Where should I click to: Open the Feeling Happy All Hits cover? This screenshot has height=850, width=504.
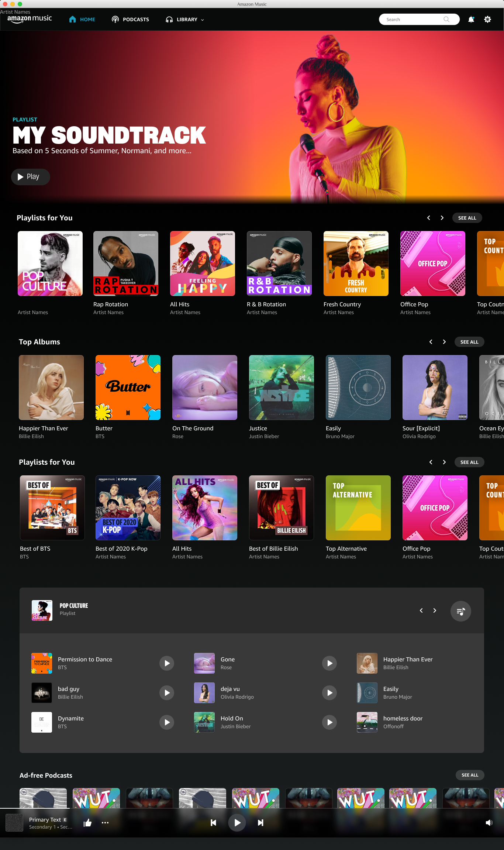coord(203,264)
